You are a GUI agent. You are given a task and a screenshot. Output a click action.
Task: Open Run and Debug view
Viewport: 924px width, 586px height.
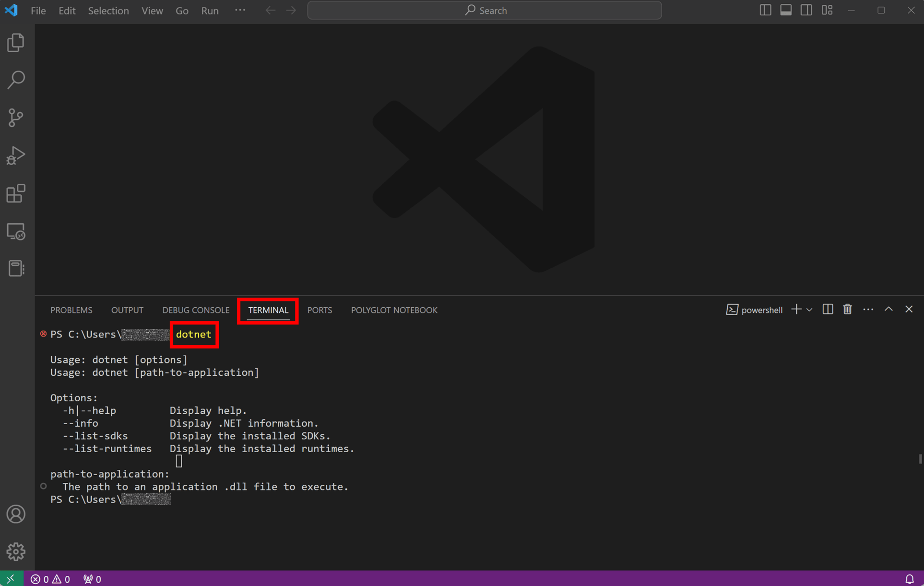pos(16,155)
